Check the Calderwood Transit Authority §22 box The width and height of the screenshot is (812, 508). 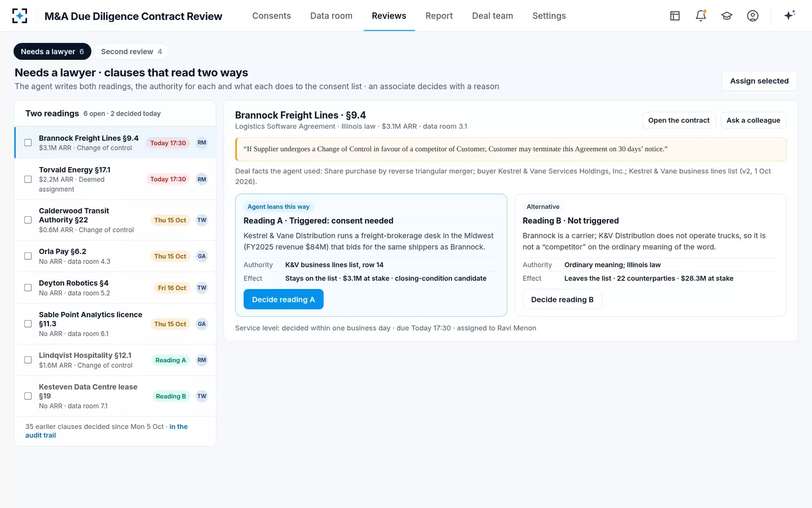click(x=28, y=220)
